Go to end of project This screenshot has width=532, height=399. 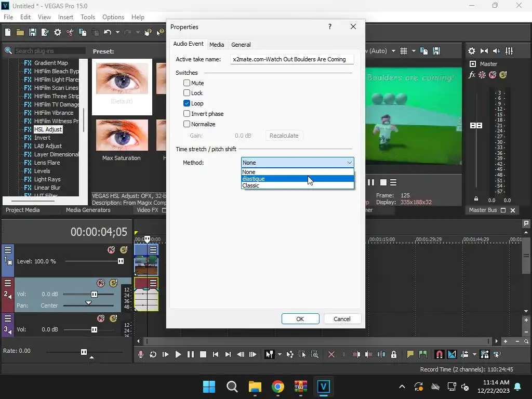point(228,354)
